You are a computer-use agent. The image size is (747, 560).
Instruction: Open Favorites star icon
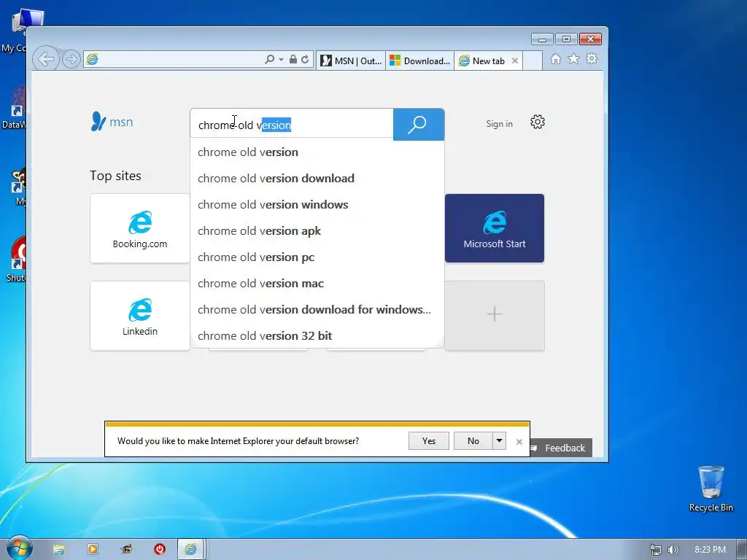(x=573, y=58)
